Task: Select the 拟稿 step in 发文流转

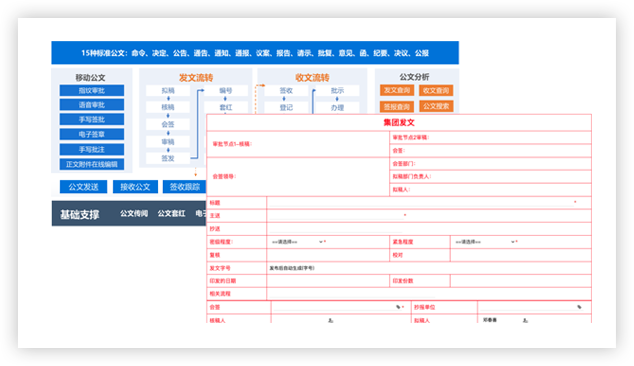Action: pos(168,91)
